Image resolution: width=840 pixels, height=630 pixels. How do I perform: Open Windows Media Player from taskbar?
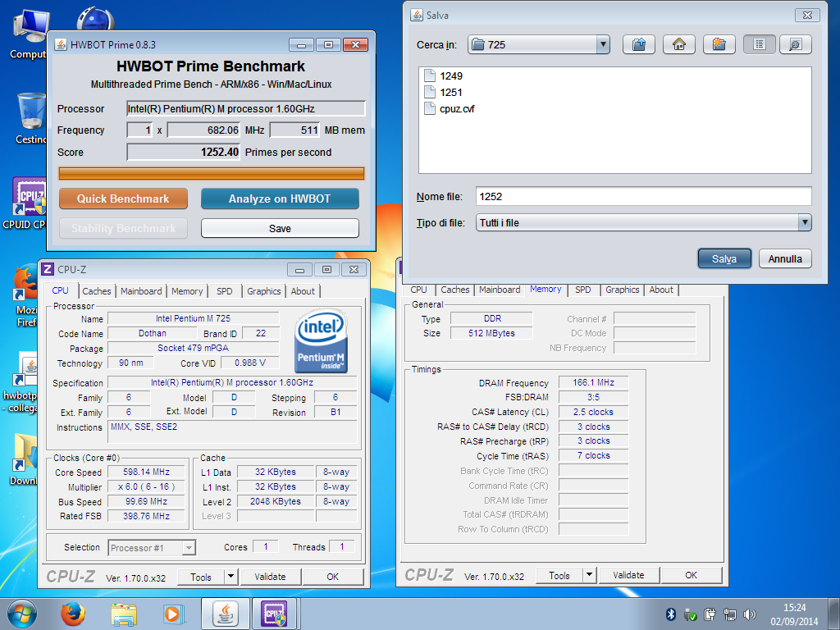(x=173, y=614)
